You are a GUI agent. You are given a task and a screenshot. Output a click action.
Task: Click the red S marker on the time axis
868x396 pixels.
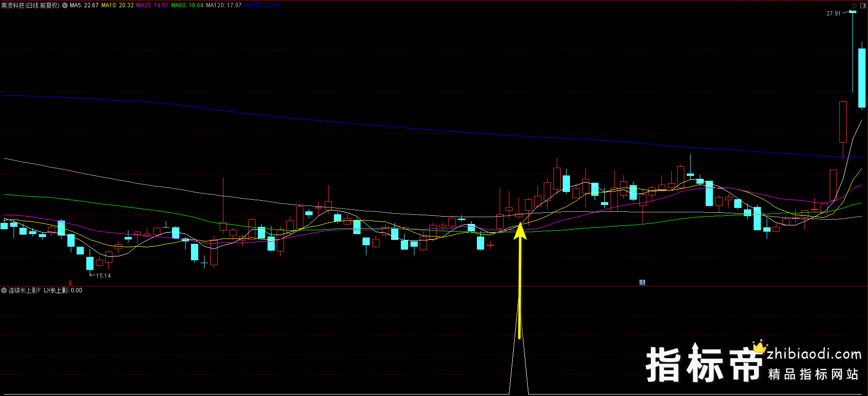[70, 283]
